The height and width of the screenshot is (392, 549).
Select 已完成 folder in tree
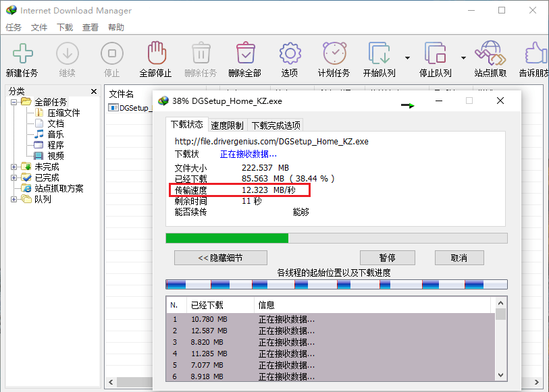coord(47,177)
